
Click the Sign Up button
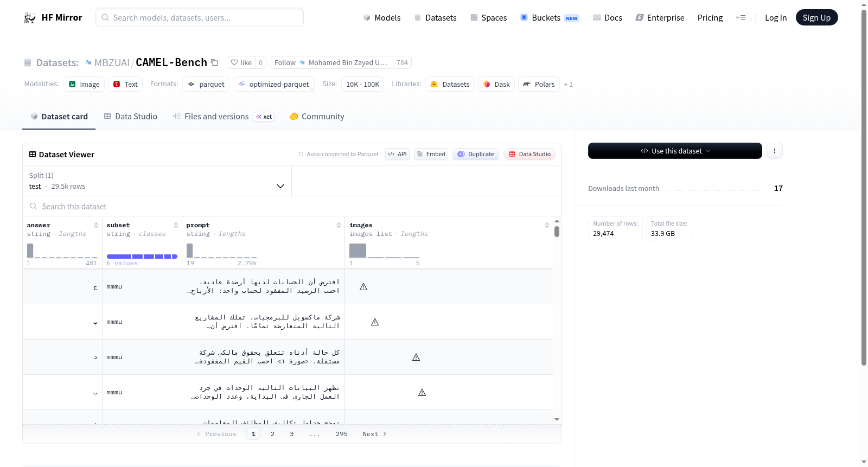(x=816, y=17)
